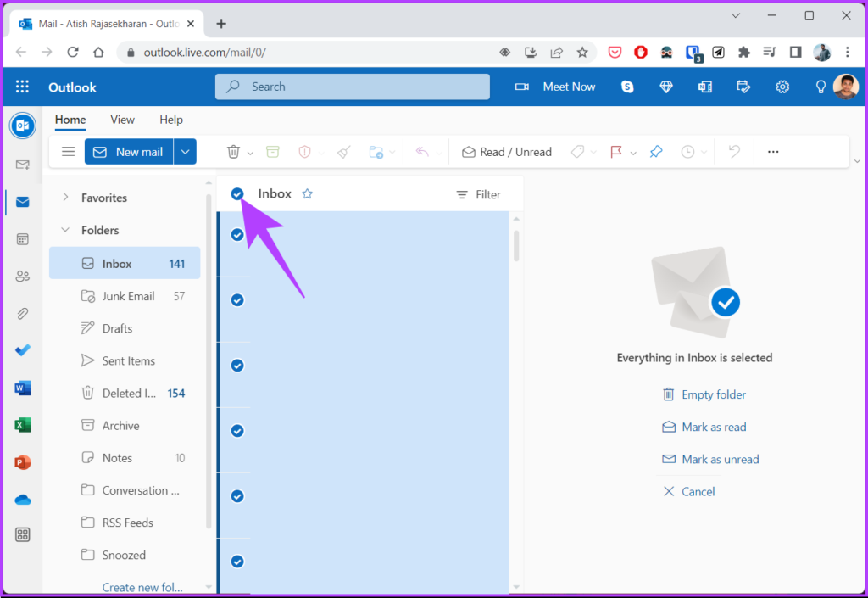Open To Do checkmark app

(x=23, y=350)
